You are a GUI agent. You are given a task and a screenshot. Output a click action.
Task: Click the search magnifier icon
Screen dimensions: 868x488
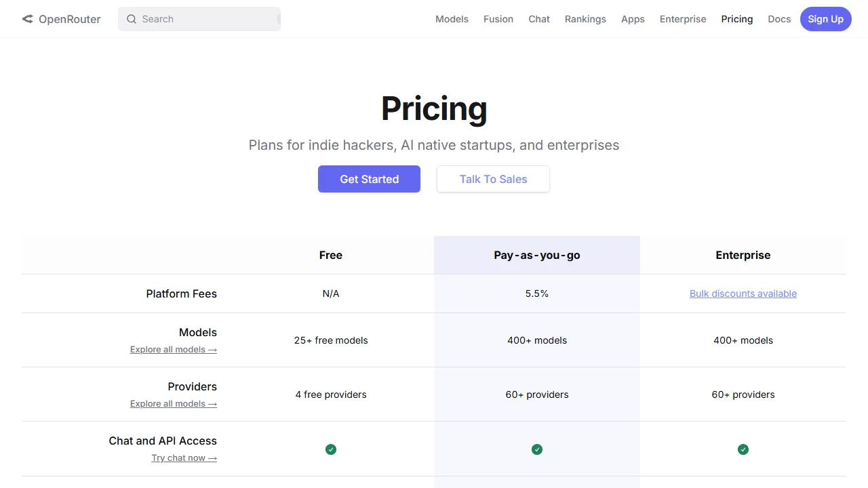pos(132,19)
